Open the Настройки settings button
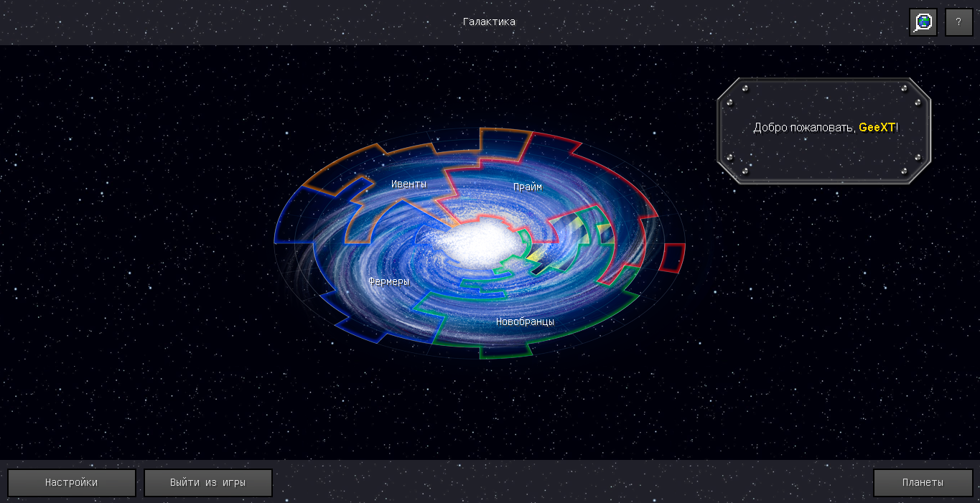The height and width of the screenshot is (503, 980). (x=72, y=483)
